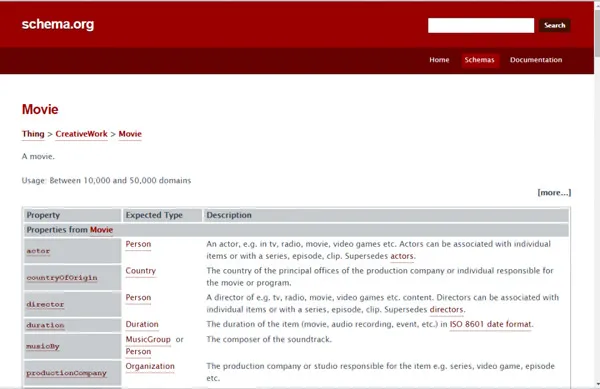Click the Search button
Image resolution: width=600 pixels, height=389 pixels.
coord(554,25)
